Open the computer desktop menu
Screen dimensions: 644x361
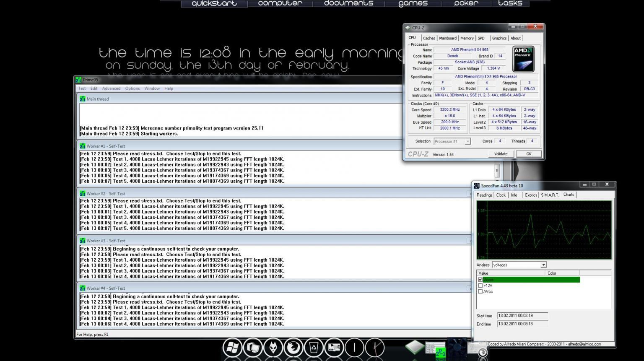280,3
